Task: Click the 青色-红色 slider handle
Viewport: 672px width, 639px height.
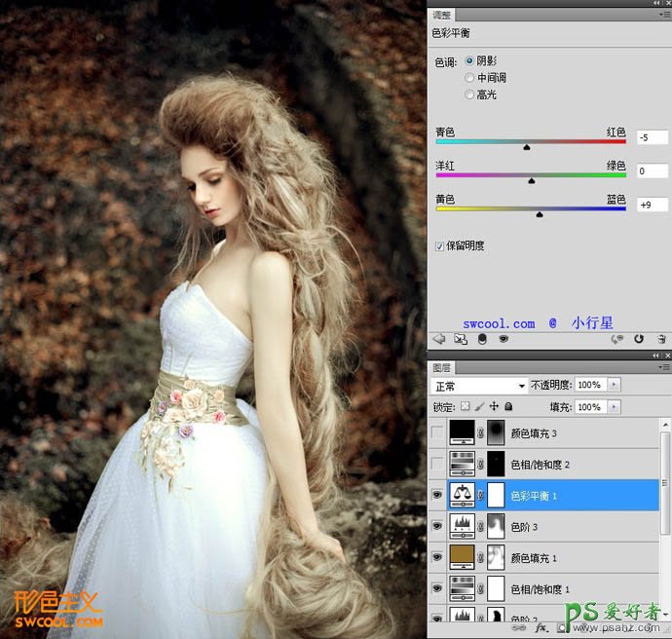Action: pyautogui.click(x=527, y=147)
